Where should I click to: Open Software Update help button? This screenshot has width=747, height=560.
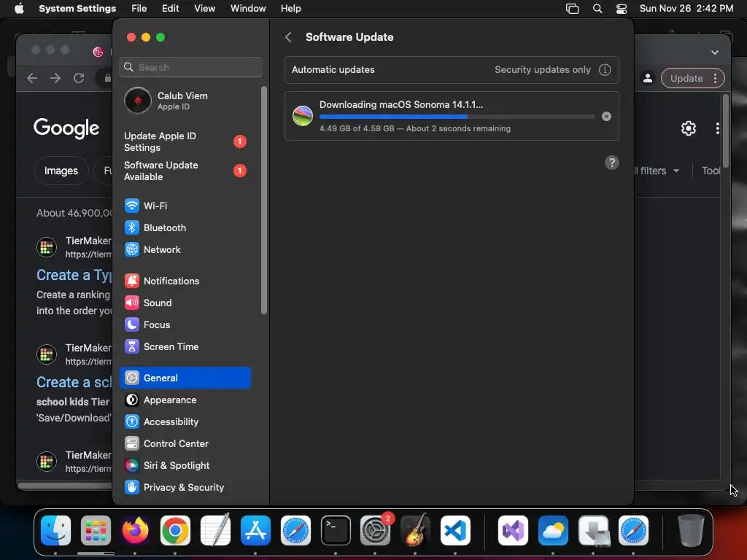point(612,163)
